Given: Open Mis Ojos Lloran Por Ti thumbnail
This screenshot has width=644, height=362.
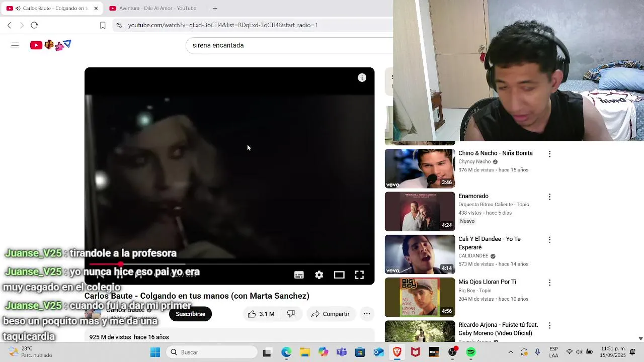Looking at the screenshot, I should point(420,297).
